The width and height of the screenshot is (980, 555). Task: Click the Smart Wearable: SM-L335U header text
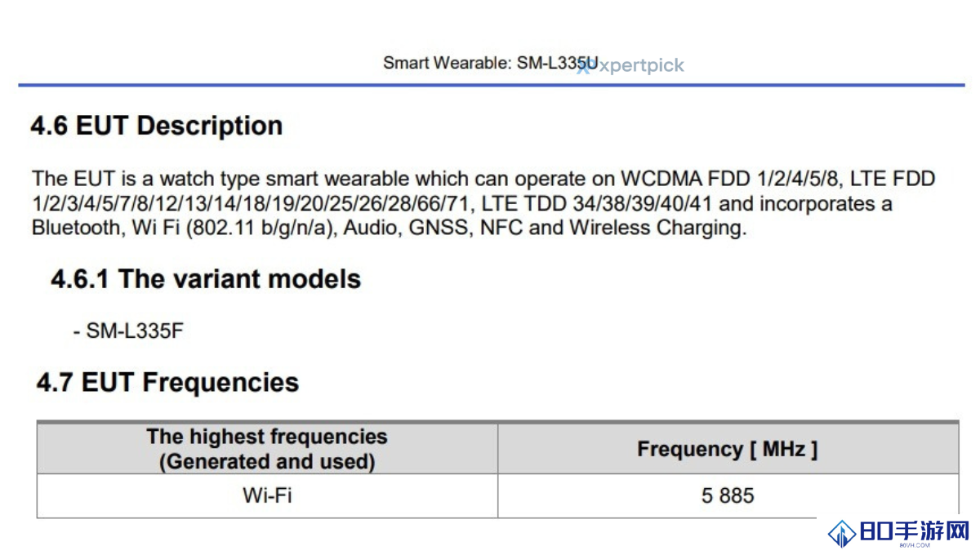point(490,63)
